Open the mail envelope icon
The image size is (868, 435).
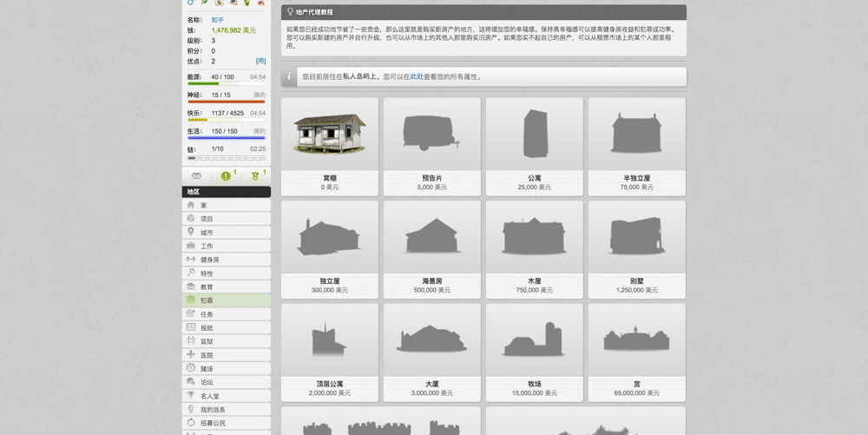[x=196, y=176]
